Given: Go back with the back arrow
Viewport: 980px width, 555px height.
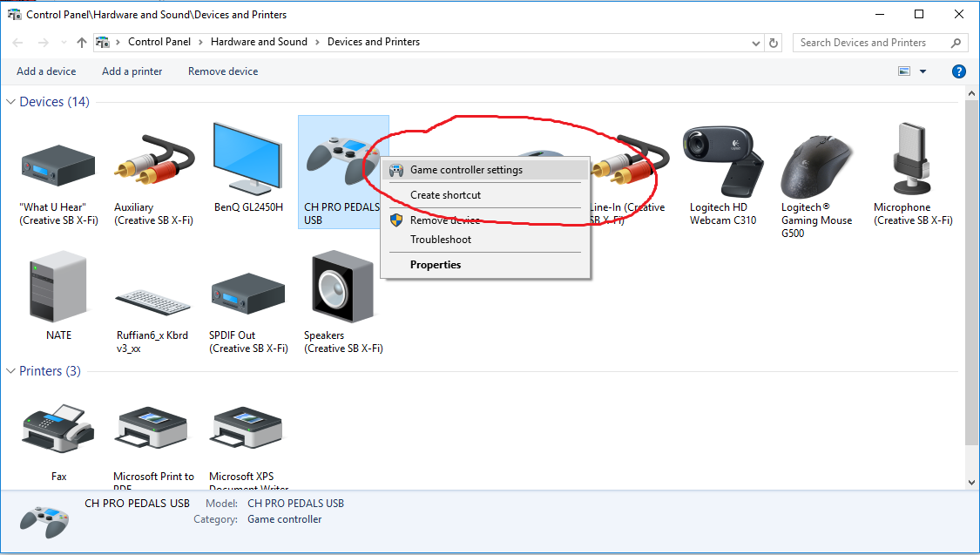Looking at the screenshot, I should click(17, 43).
